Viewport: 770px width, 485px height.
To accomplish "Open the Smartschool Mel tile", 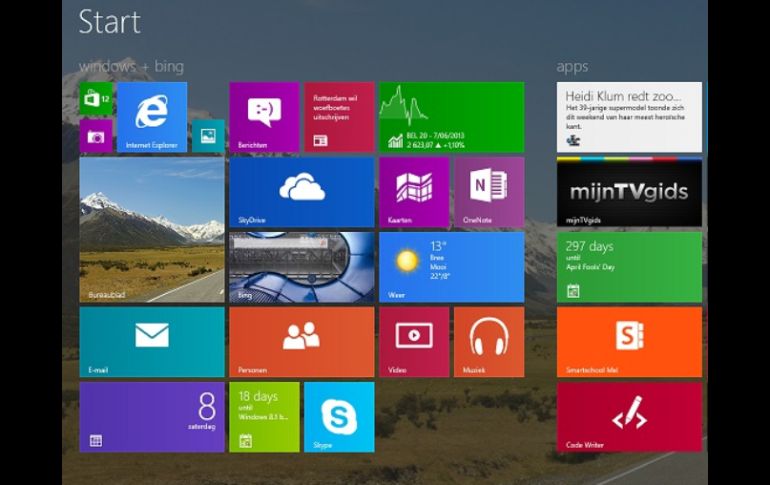I will [629, 341].
